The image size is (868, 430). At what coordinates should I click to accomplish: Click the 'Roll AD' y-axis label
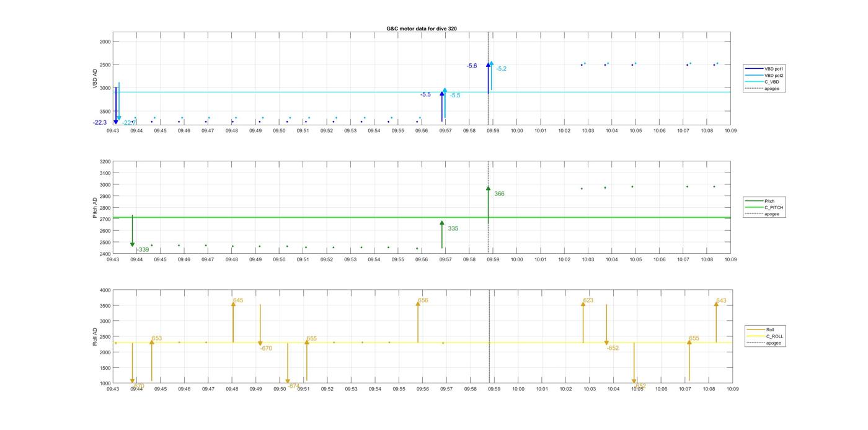[x=95, y=337]
